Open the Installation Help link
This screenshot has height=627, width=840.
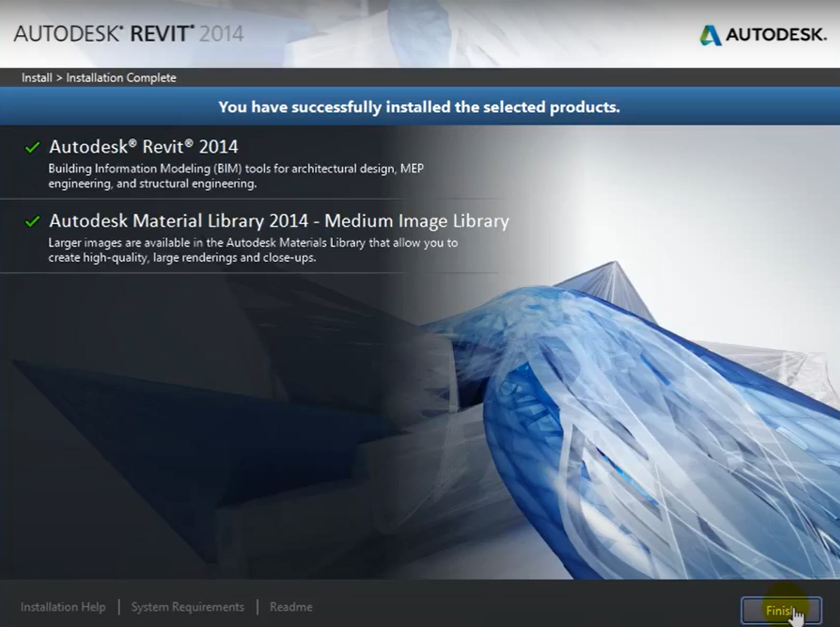click(63, 607)
